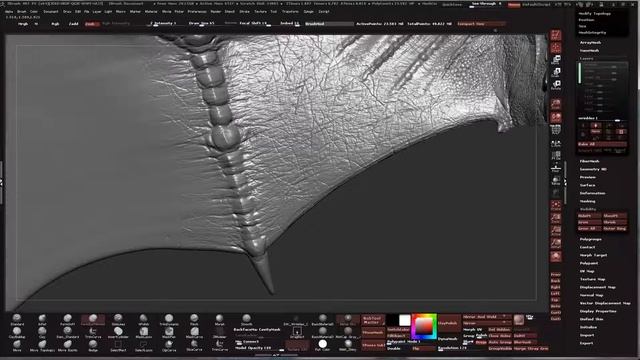This screenshot has height=360, width=640.
Task: Select the Nudge brush
Action: (93, 346)
